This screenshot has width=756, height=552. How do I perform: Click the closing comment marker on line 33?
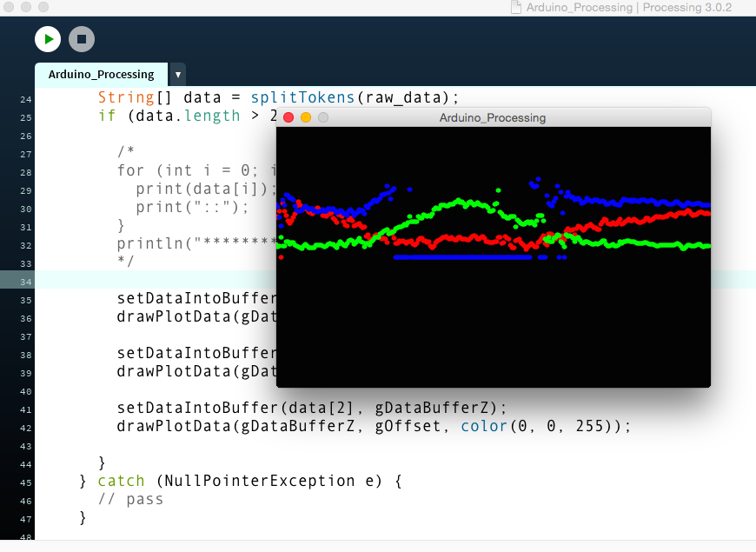tap(125, 261)
